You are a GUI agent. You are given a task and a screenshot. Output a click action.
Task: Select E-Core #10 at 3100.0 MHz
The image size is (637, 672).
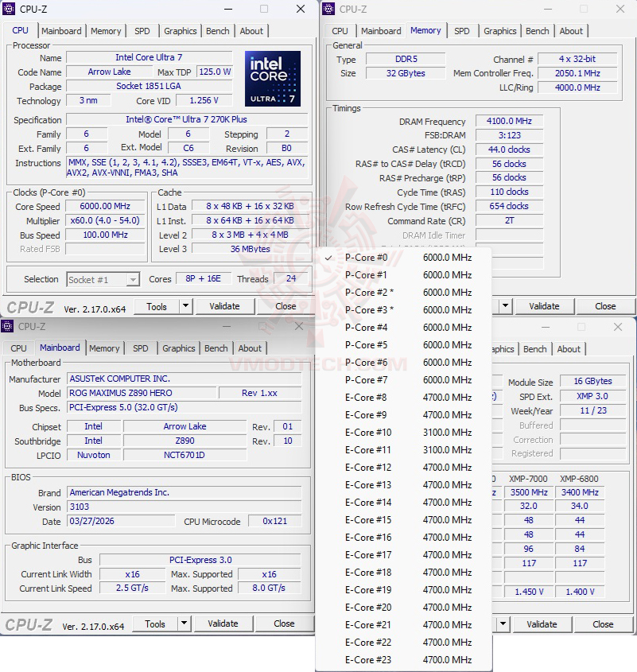(403, 433)
